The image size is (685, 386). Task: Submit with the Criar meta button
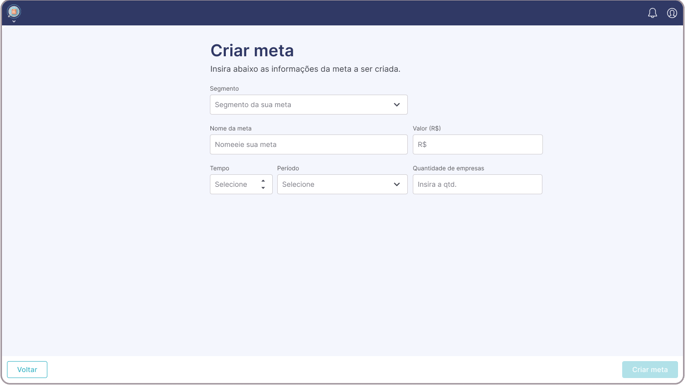[650, 369]
